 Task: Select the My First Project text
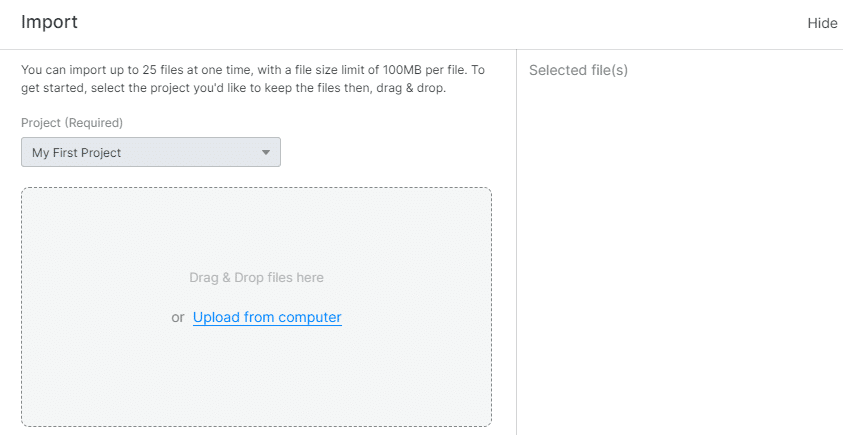click(77, 153)
